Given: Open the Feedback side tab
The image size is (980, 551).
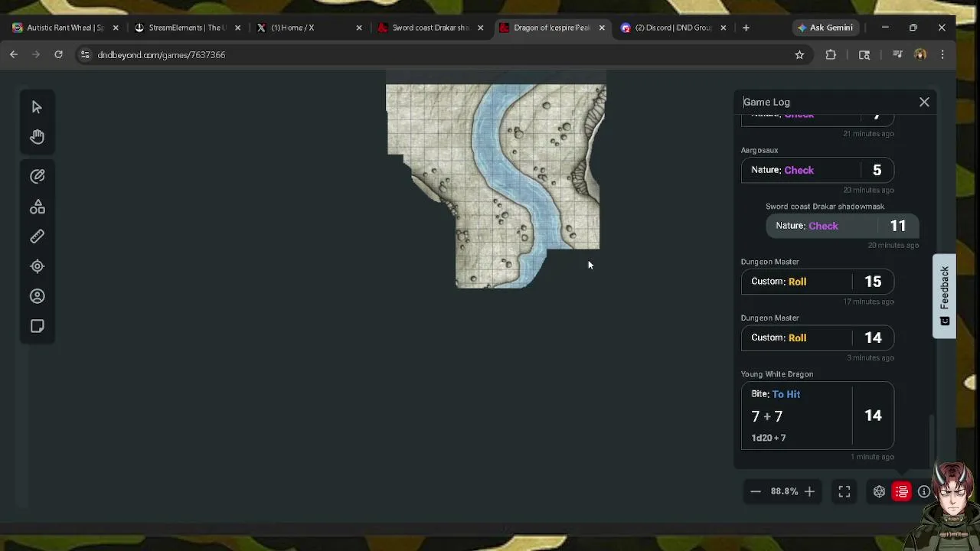Looking at the screenshot, I should click(944, 296).
